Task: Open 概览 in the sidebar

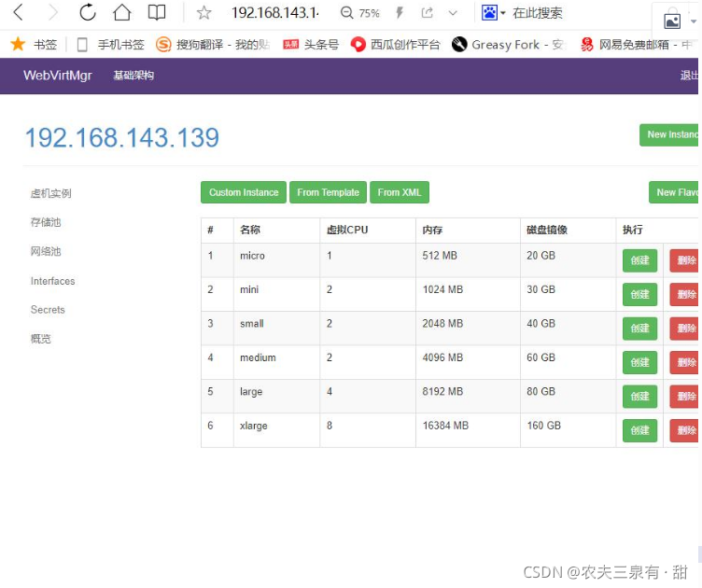Action: (x=40, y=339)
